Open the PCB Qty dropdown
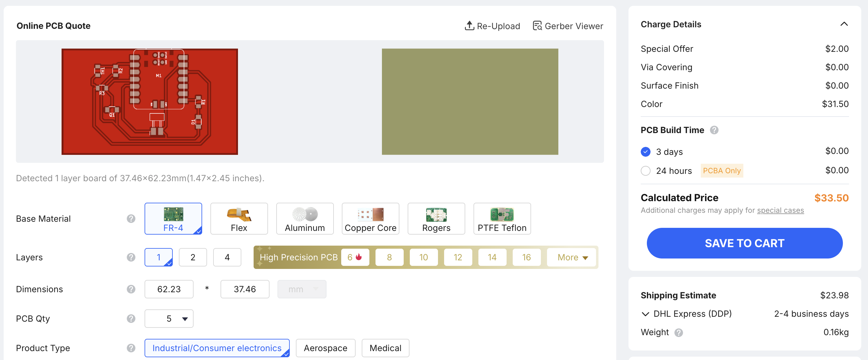868x360 pixels. tap(169, 319)
